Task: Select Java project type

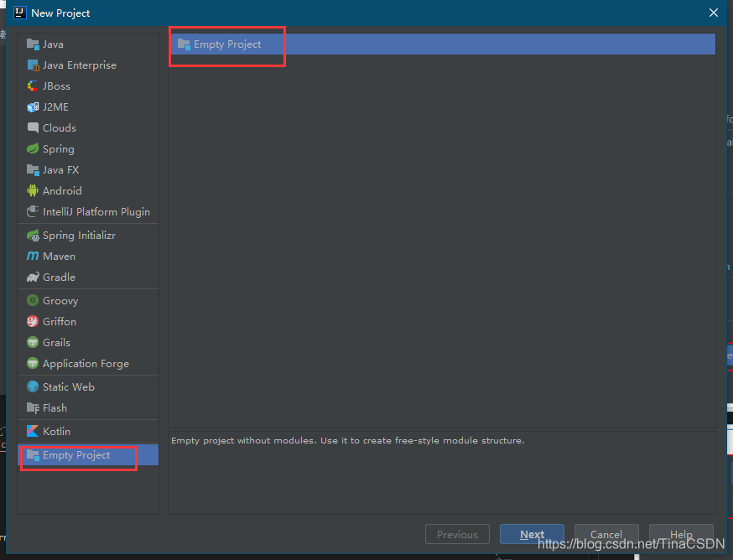Action: [x=88, y=44]
